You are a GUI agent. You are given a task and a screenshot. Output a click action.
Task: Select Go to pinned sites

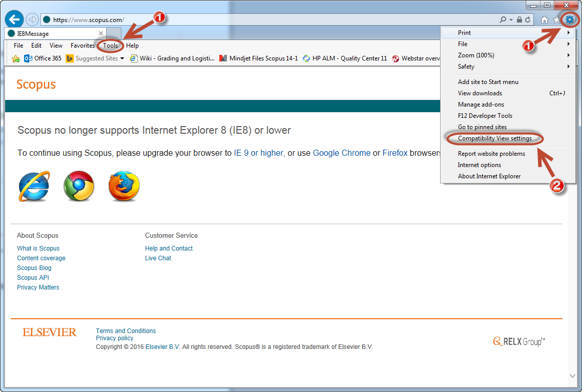482,127
